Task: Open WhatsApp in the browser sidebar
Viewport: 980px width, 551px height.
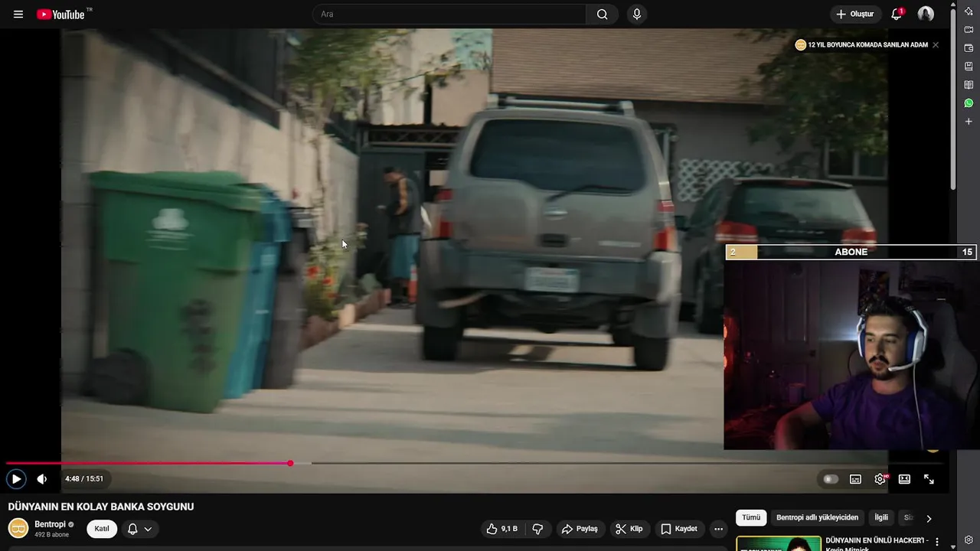Action: [x=969, y=103]
